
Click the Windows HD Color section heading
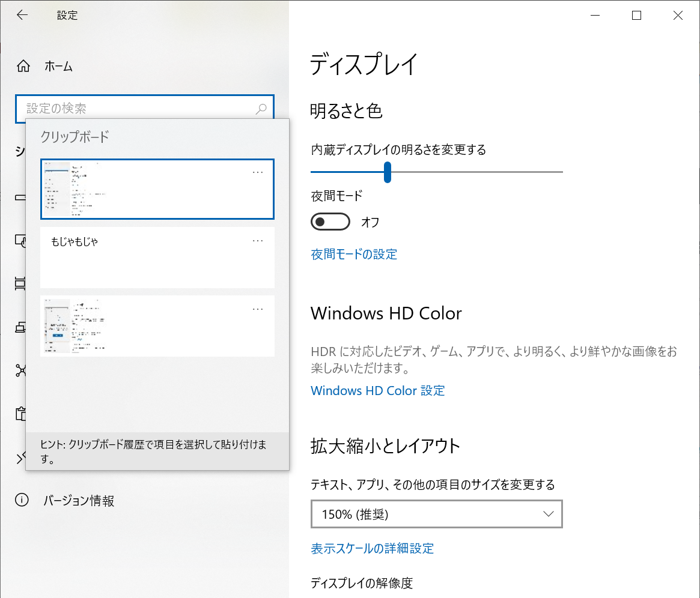[386, 313]
